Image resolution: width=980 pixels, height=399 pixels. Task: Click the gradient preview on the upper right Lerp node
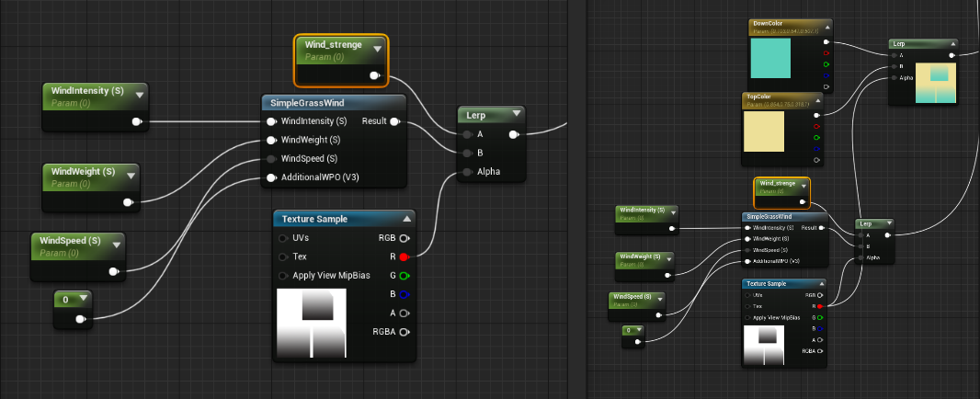936,83
